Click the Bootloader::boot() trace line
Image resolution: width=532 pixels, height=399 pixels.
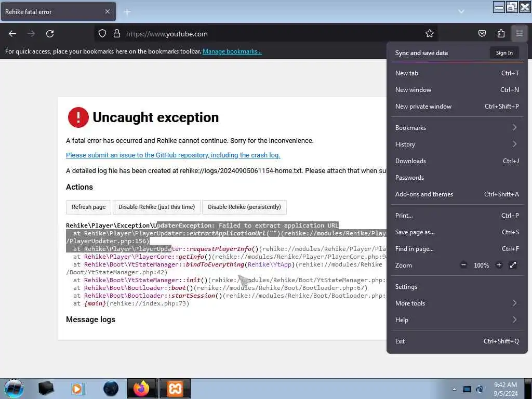click(x=220, y=288)
